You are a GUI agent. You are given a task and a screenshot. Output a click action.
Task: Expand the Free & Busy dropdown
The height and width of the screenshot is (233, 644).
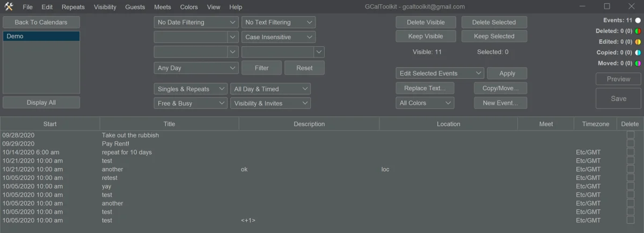coord(191,103)
